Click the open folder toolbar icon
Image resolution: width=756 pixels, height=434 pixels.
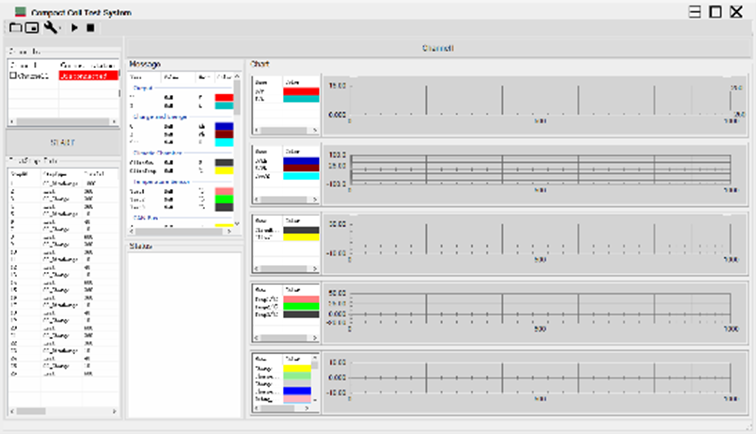pos(14,28)
